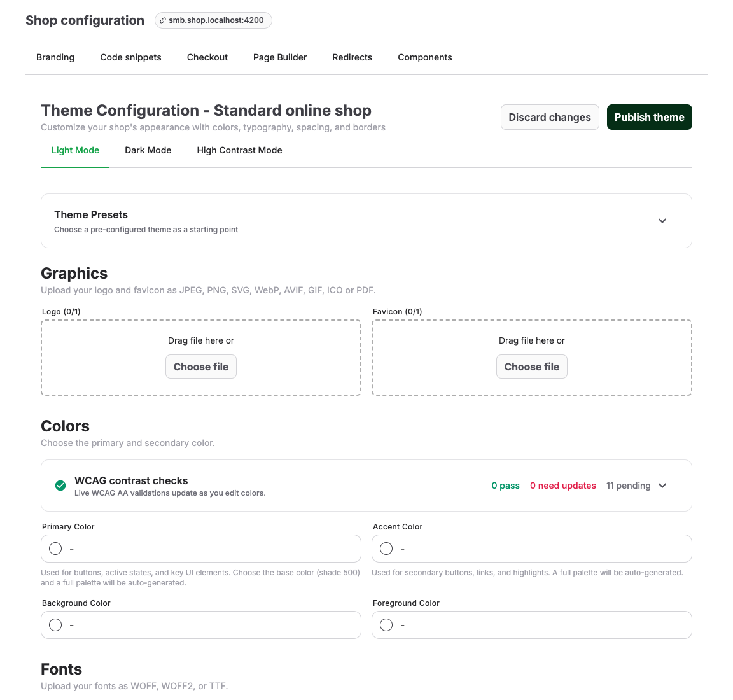733x700 pixels.
Task: Open the Redirects tab
Action: pos(352,57)
